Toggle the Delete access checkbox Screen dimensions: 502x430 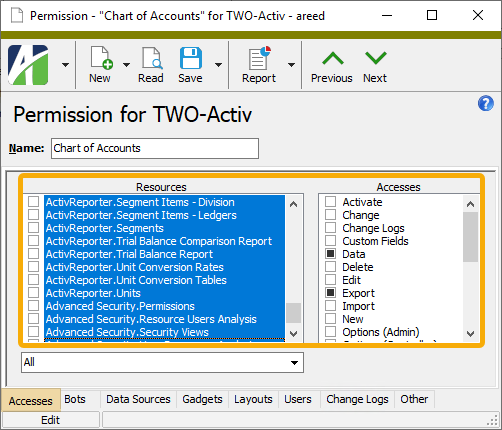coord(330,267)
